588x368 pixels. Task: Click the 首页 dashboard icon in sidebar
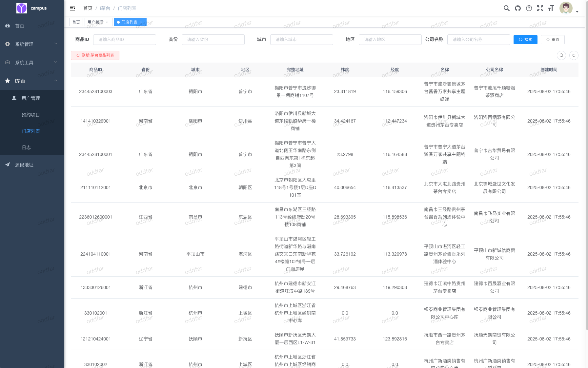8,26
